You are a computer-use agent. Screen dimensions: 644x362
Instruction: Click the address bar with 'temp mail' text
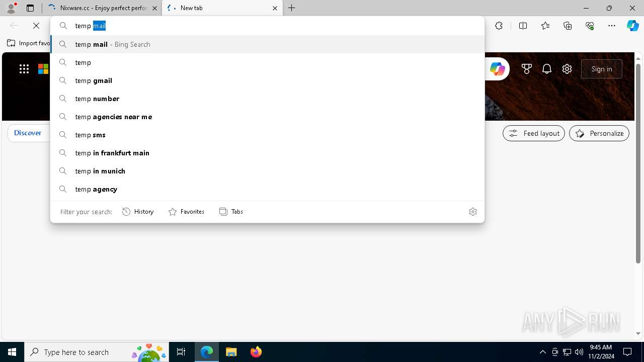tap(267, 26)
